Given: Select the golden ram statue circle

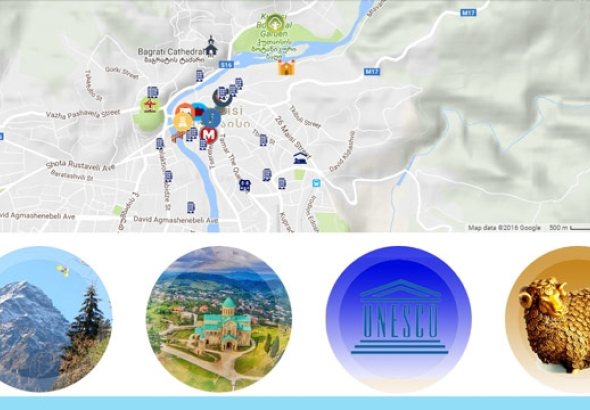Looking at the screenshot, I should [548, 319].
